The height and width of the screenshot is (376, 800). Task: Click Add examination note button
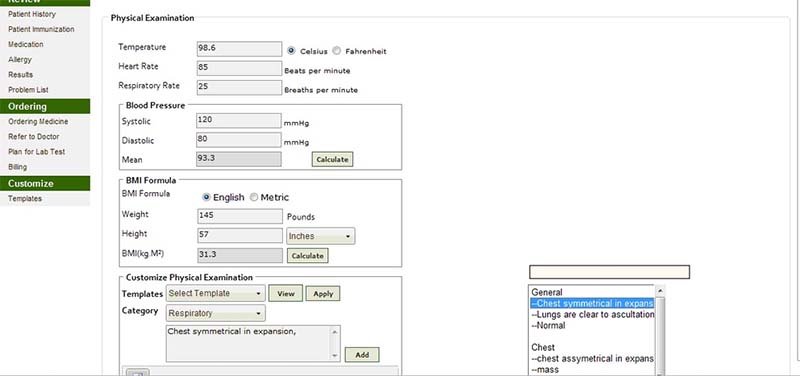(362, 355)
